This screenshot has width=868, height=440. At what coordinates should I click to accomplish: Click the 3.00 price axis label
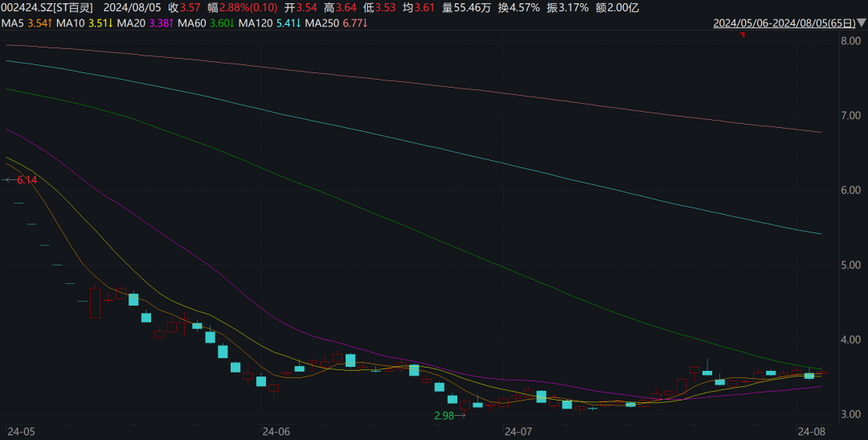850,414
